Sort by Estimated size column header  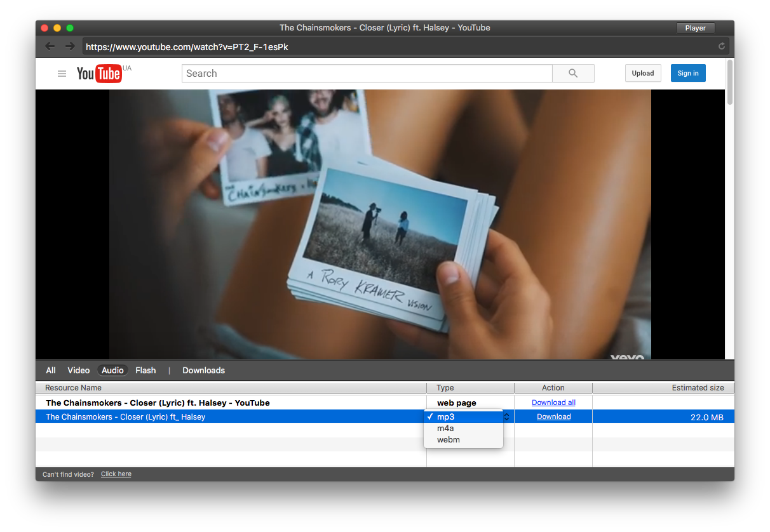[663, 388]
